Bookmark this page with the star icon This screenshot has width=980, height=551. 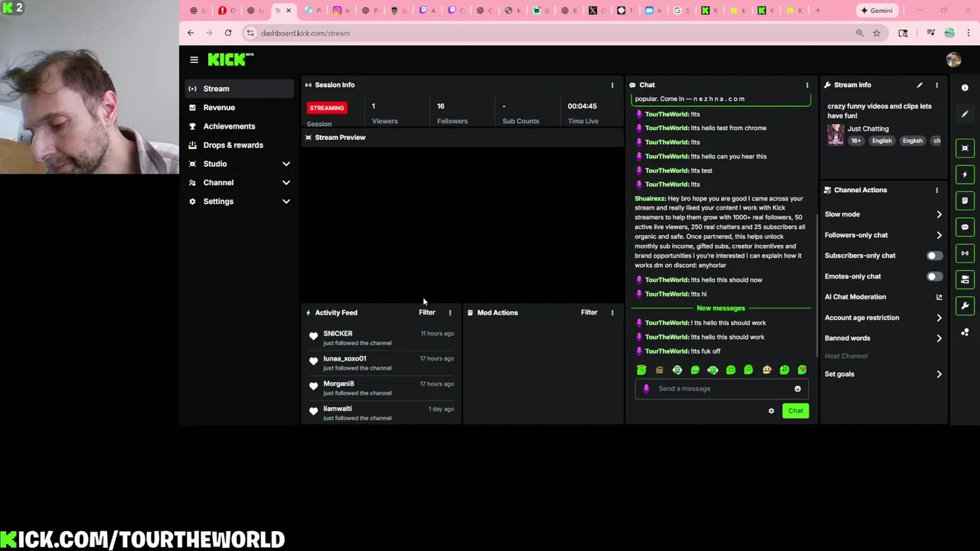coord(877,33)
